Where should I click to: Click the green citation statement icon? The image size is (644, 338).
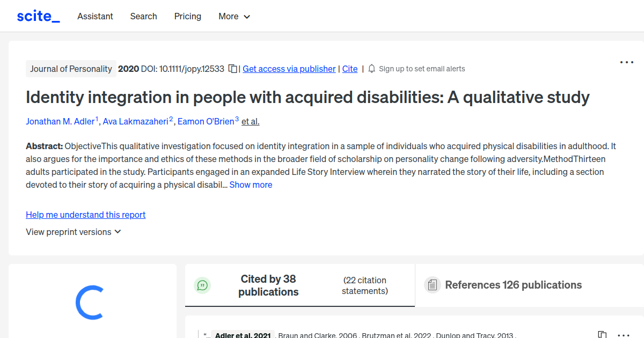tap(202, 285)
